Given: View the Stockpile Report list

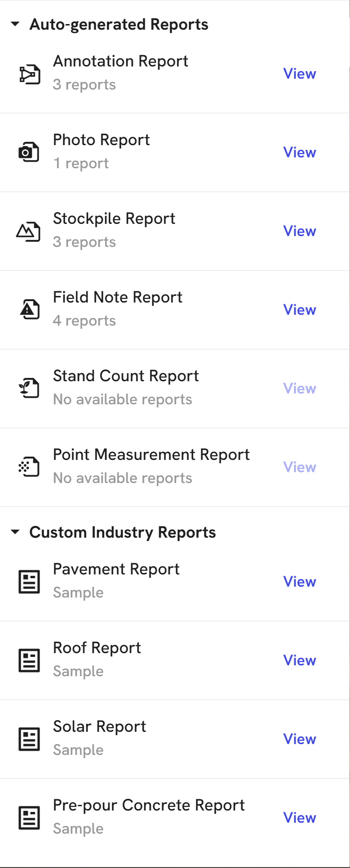Looking at the screenshot, I should 300,231.
